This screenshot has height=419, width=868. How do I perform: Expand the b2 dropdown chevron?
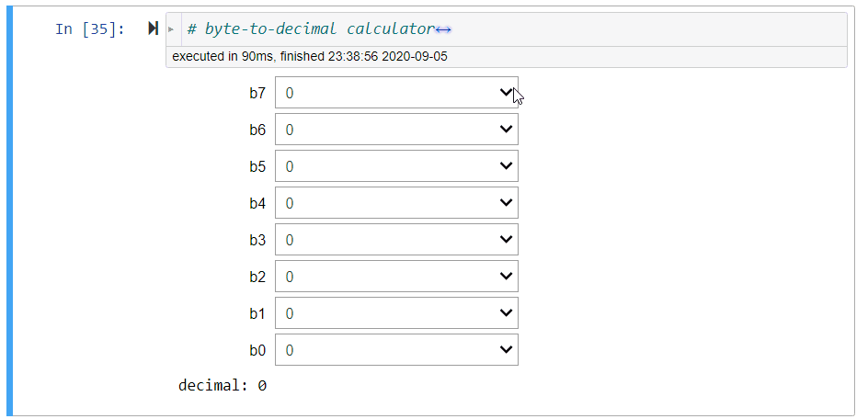[505, 277]
